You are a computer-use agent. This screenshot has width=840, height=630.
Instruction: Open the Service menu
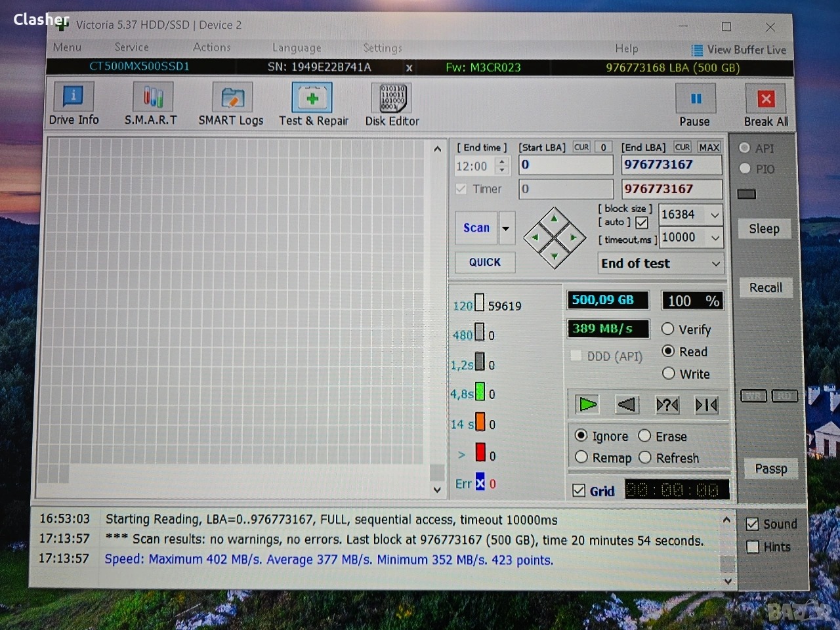(x=131, y=47)
